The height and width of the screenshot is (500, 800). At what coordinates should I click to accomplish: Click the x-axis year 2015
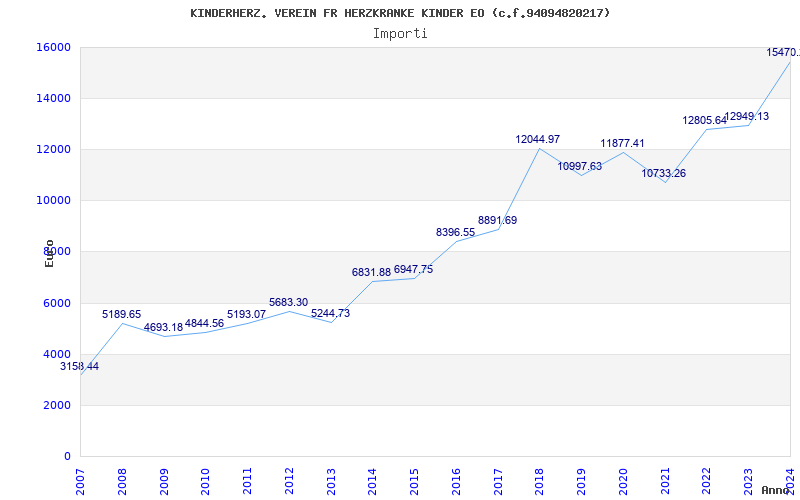(414, 482)
